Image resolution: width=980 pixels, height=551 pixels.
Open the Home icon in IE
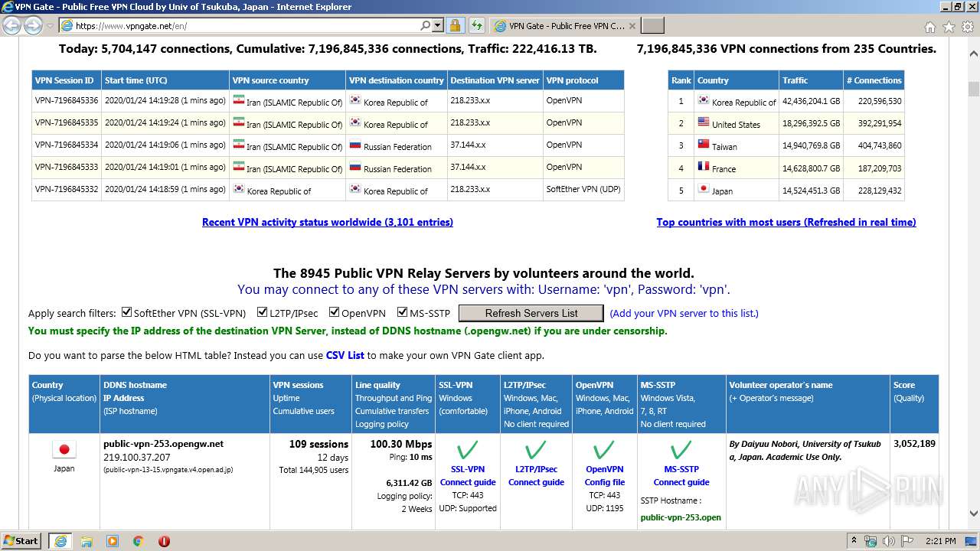pos(929,26)
